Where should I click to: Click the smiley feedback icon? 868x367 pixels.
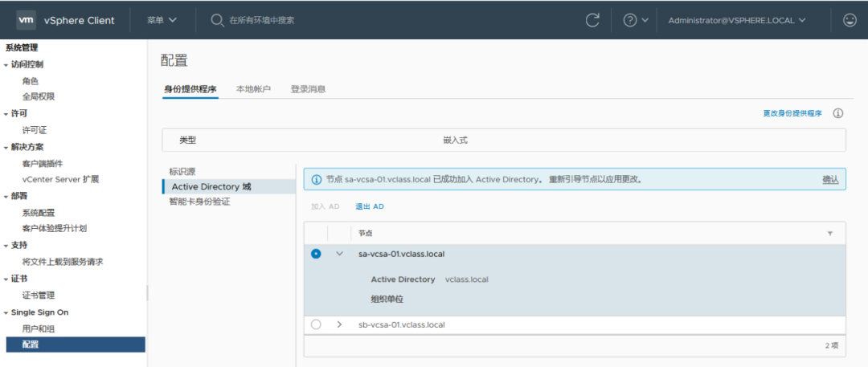click(850, 20)
